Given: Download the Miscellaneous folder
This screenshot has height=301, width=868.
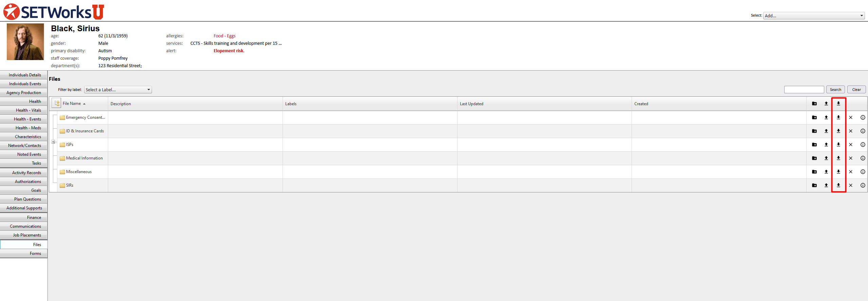Looking at the screenshot, I should click(838, 172).
